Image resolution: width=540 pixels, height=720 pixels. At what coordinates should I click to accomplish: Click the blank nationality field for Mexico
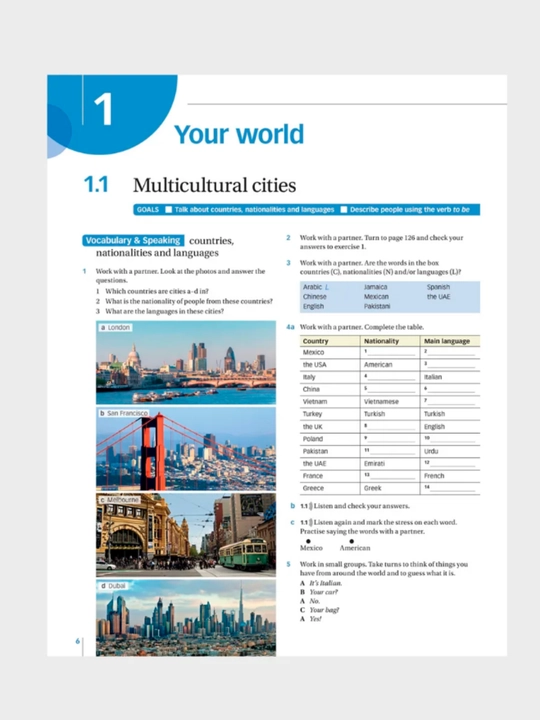point(389,353)
